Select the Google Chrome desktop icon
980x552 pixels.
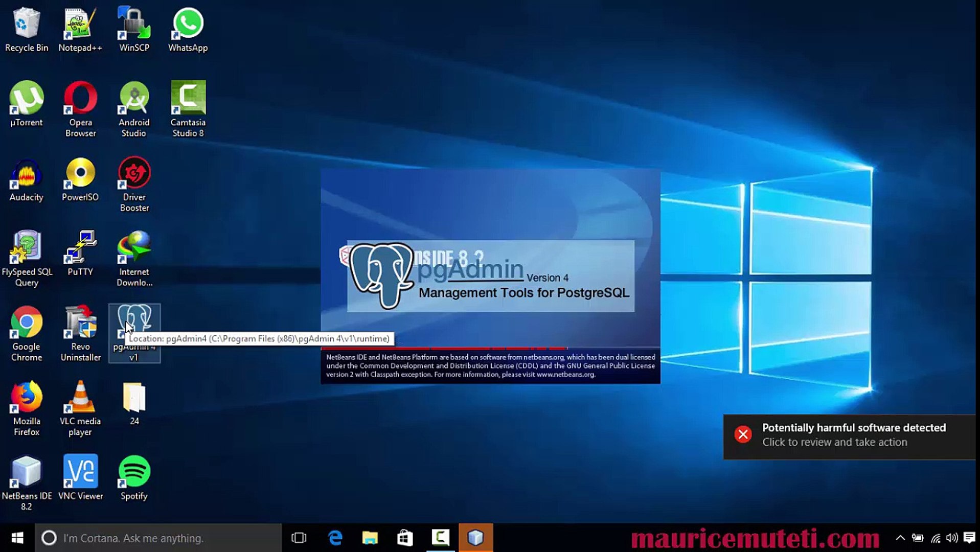click(x=27, y=334)
